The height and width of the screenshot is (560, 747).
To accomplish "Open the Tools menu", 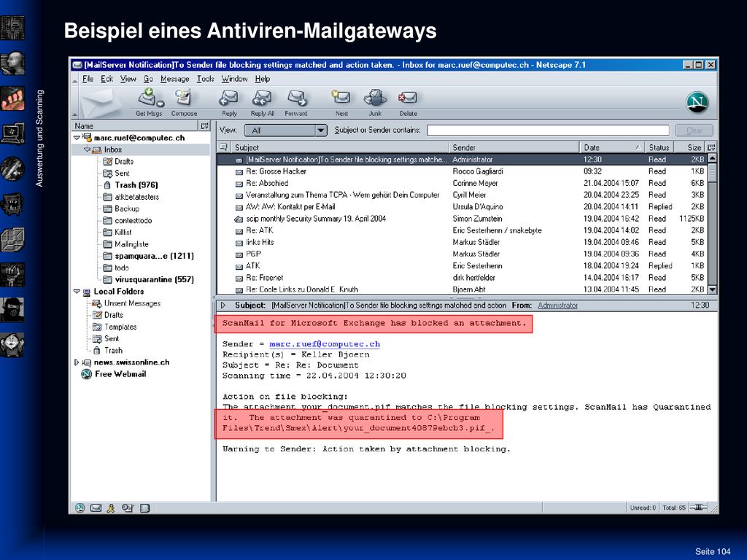I will pyautogui.click(x=205, y=79).
